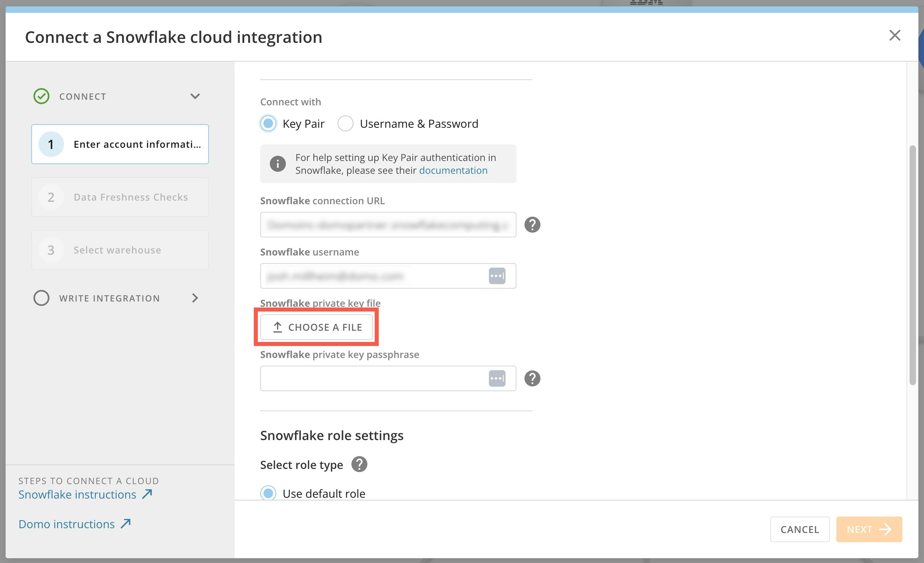Image resolution: width=924 pixels, height=563 pixels.
Task: Click info icon in Key Pair help box
Action: tap(277, 164)
